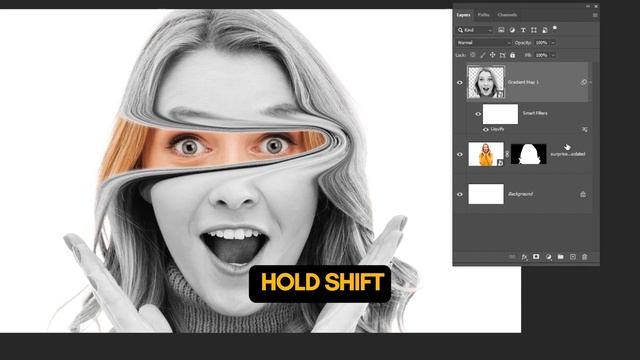The width and height of the screenshot is (640, 360).
Task: Click the Background layer lock icon
Action: point(583,194)
